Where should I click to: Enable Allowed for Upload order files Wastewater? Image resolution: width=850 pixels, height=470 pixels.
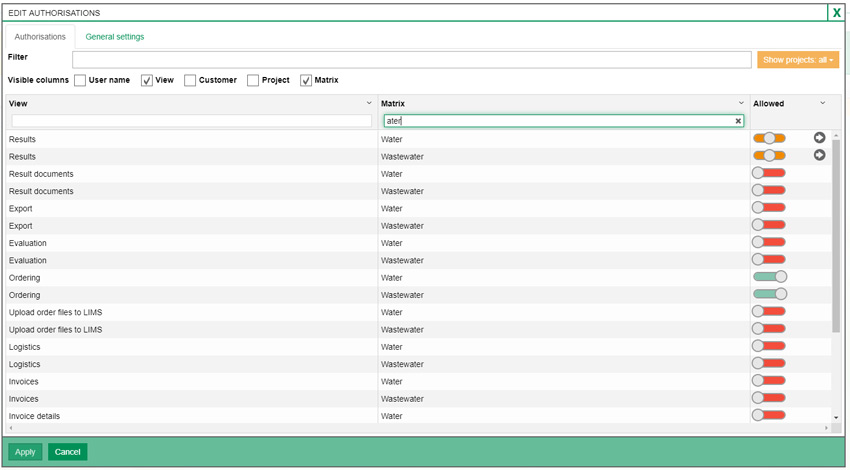tap(769, 329)
